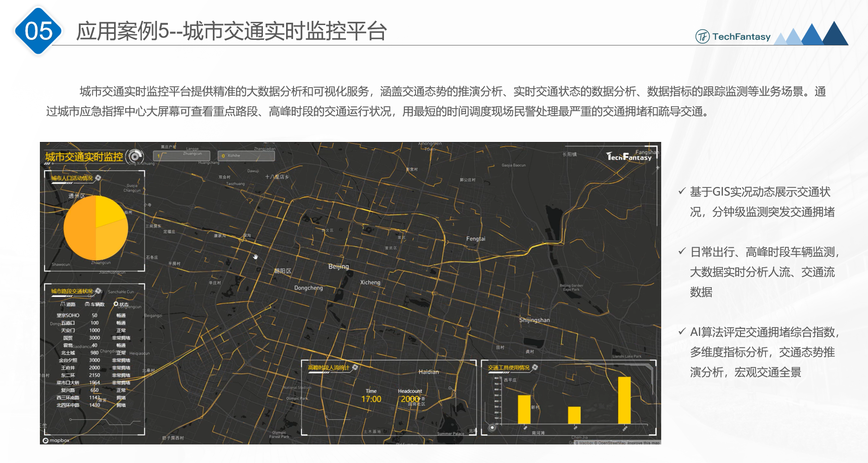
Task: Select the 北四环中路 road name
Action: pos(68,405)
